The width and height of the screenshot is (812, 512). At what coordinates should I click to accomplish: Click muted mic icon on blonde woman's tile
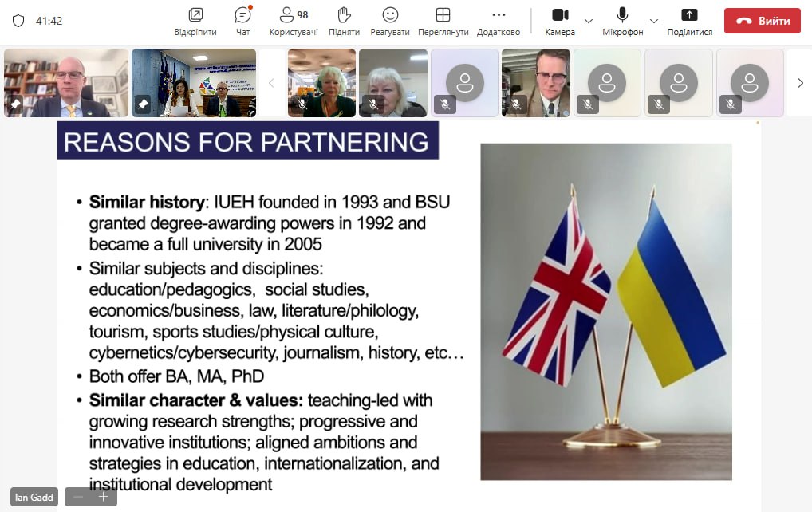373,104
